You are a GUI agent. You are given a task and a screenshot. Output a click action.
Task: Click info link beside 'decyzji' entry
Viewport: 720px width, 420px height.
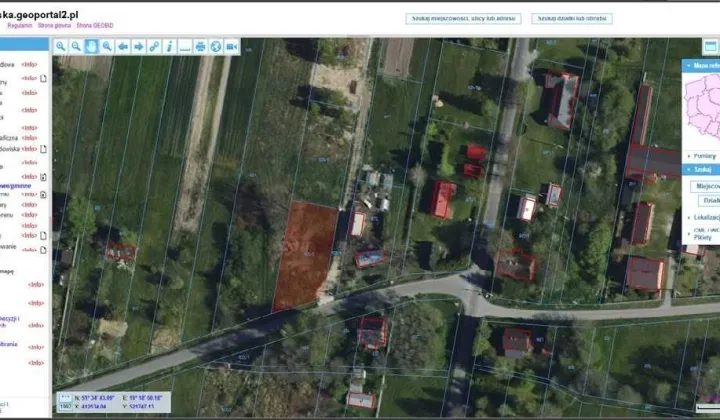pyautogui.click(x=36, y=325)
